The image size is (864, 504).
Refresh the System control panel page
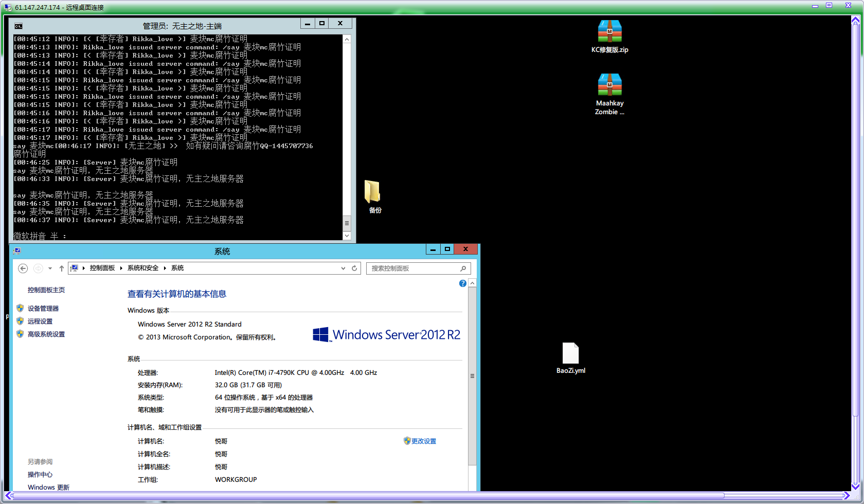coord(354,268)
